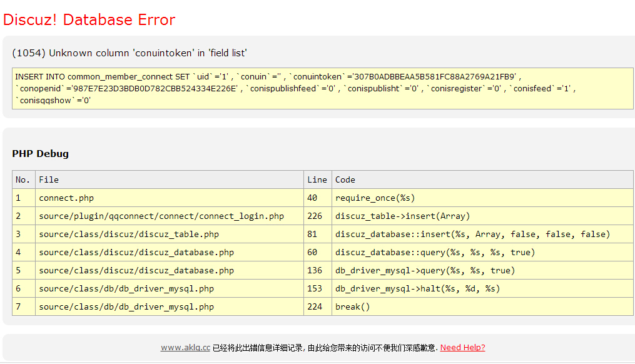Click db_driver_mysql.php path in row 6

click(170, 289)
